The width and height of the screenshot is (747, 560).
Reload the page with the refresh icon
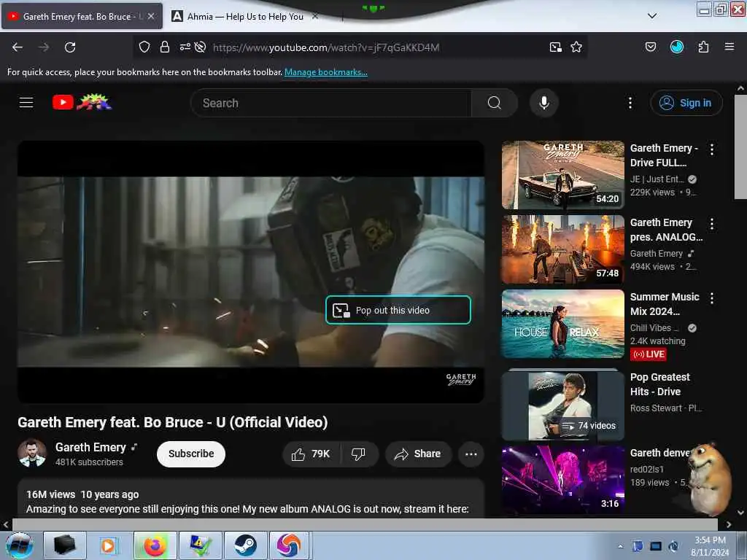[70, 47]
